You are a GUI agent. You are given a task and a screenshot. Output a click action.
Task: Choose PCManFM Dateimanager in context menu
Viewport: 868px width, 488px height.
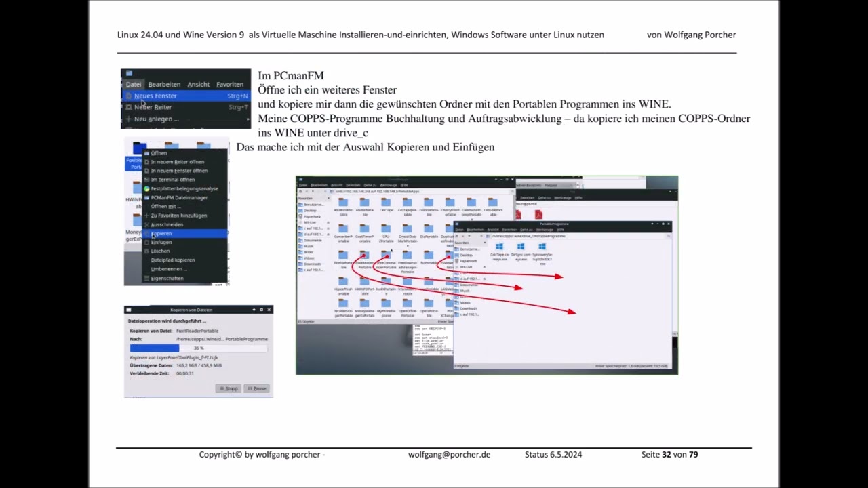[x=184, y=197]
